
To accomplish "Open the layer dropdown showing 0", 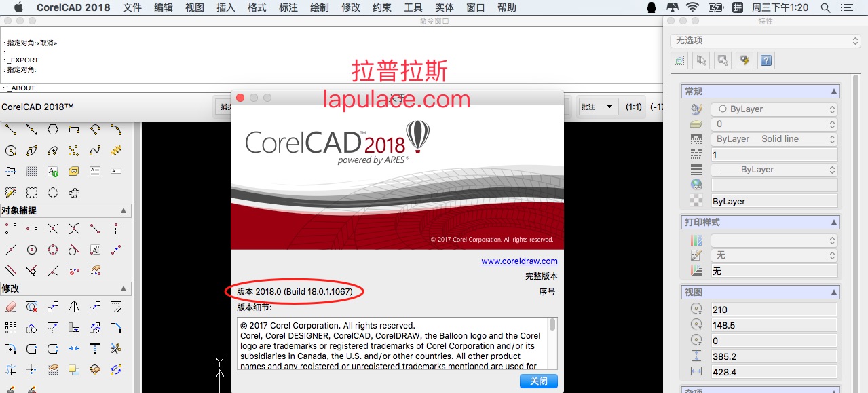I will coord(774,124).
